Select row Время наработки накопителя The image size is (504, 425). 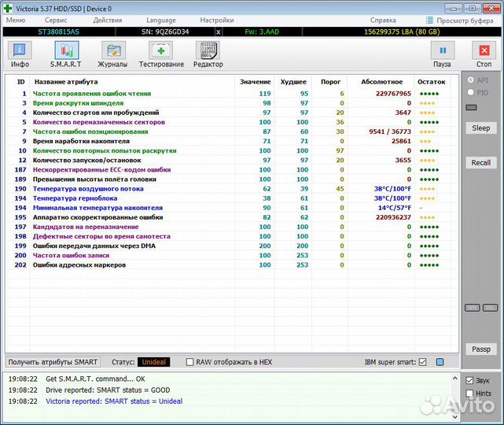pos(232,141)
